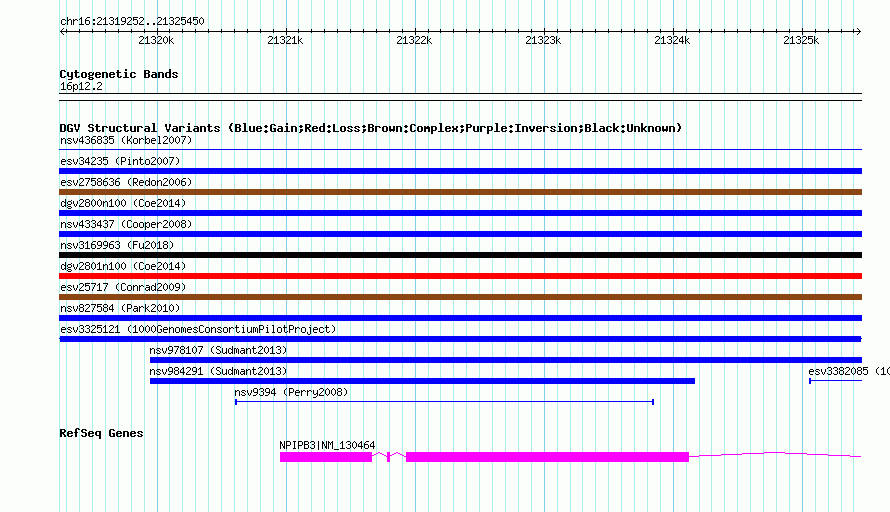Click the esv3325121 blue variant bar
This screenshot has height=512, width=890.
pyautogui.click(x=460, y=339)
